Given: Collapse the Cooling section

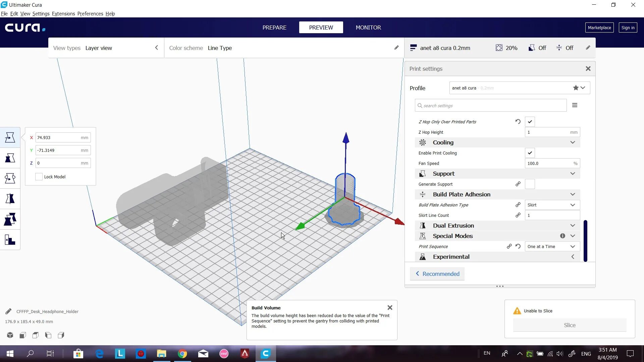Looking at the screenshot, I should (x=573, y=142).
